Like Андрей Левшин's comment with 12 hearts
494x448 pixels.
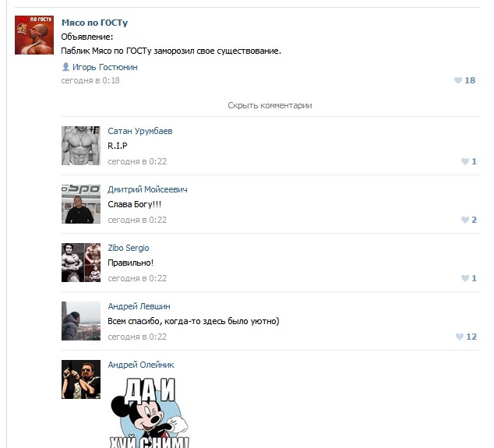[466, 337]
